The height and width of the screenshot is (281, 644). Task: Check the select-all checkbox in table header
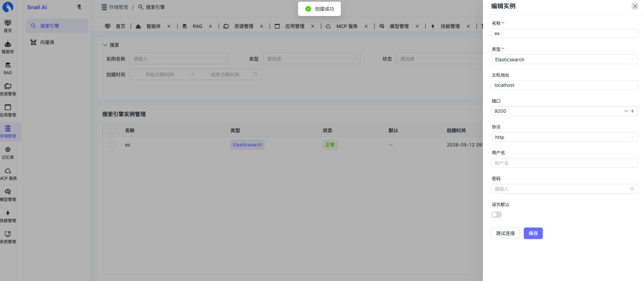pyautogui.click(x=113, y=131)
